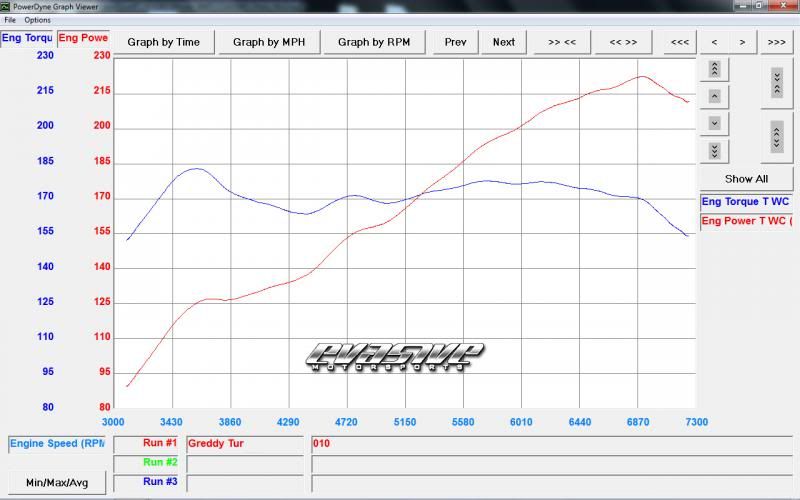Click the Eng Torque axis label tab

pyautogui.click(x=27, y=38)
